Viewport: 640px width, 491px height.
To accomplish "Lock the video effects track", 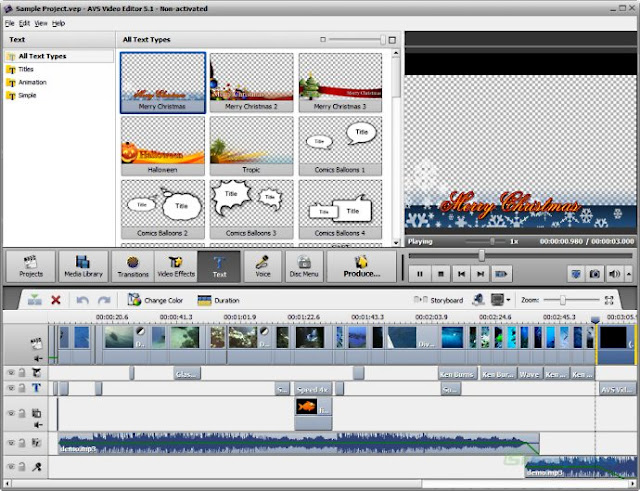I will [x=22, y=372].
